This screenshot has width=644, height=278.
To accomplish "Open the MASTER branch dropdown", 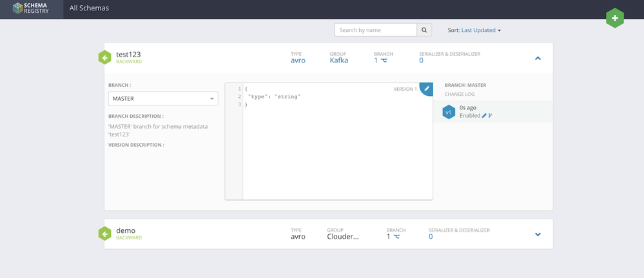I will click(163, 99).
